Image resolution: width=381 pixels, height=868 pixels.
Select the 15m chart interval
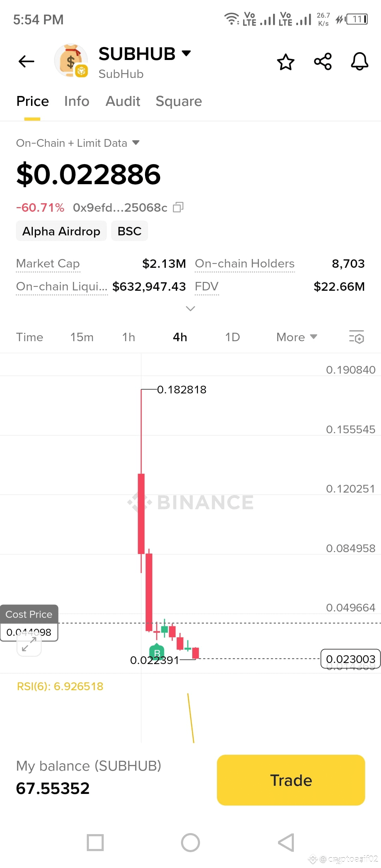pos(82,337)
